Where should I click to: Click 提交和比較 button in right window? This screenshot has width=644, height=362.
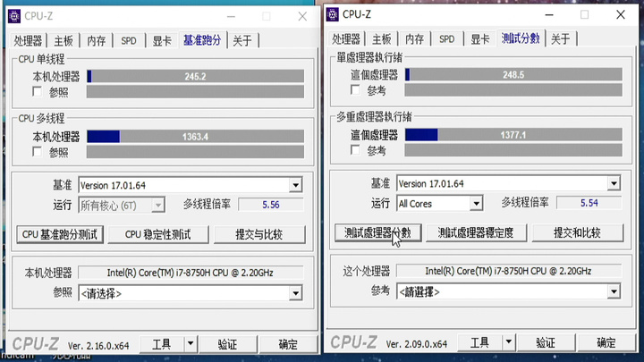click(x=578, y=232)
